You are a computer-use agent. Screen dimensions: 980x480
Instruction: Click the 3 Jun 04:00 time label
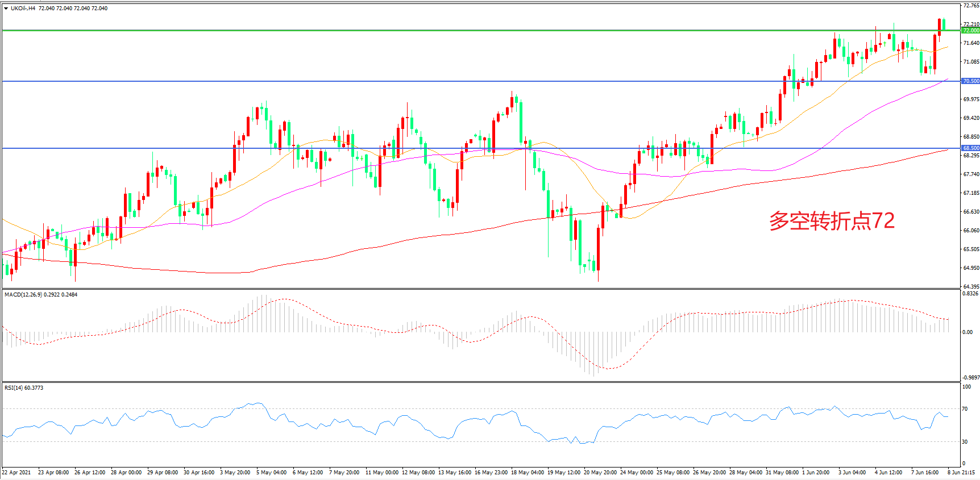click(x=852, y=473)
